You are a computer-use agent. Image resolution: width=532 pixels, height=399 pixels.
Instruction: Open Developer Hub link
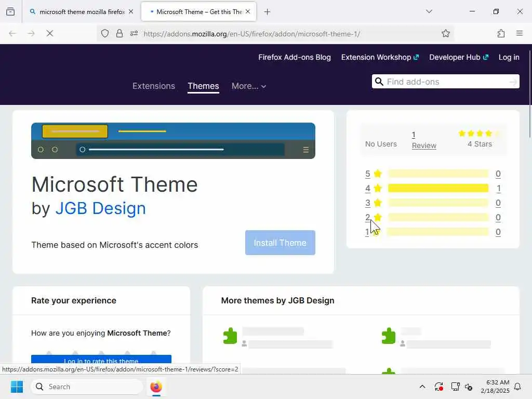pyautogui.click(x=459, y=57)
